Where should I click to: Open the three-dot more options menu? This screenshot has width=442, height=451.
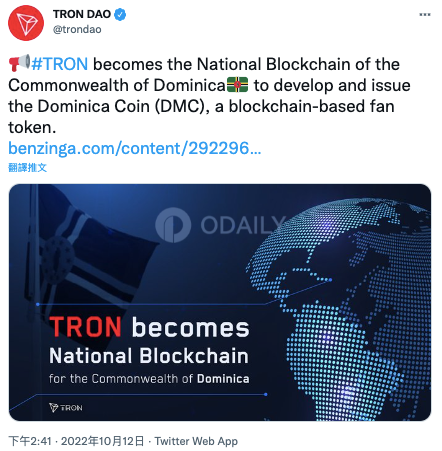pyautogui.click(x=425, y=14)
